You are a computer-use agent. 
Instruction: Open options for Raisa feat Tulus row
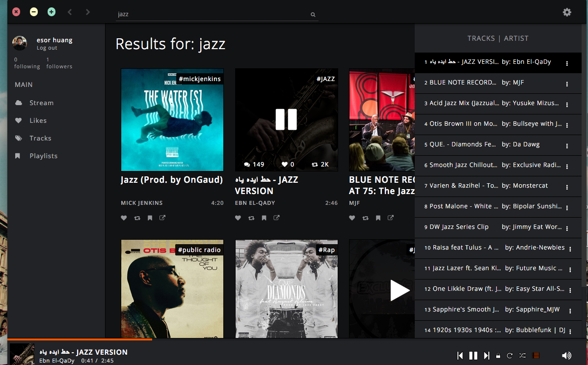click(x=570, y=250)
